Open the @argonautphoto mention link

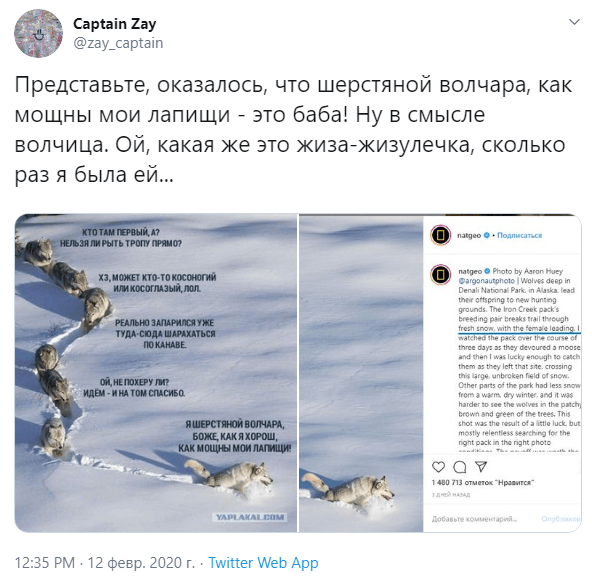pos(487,281)
